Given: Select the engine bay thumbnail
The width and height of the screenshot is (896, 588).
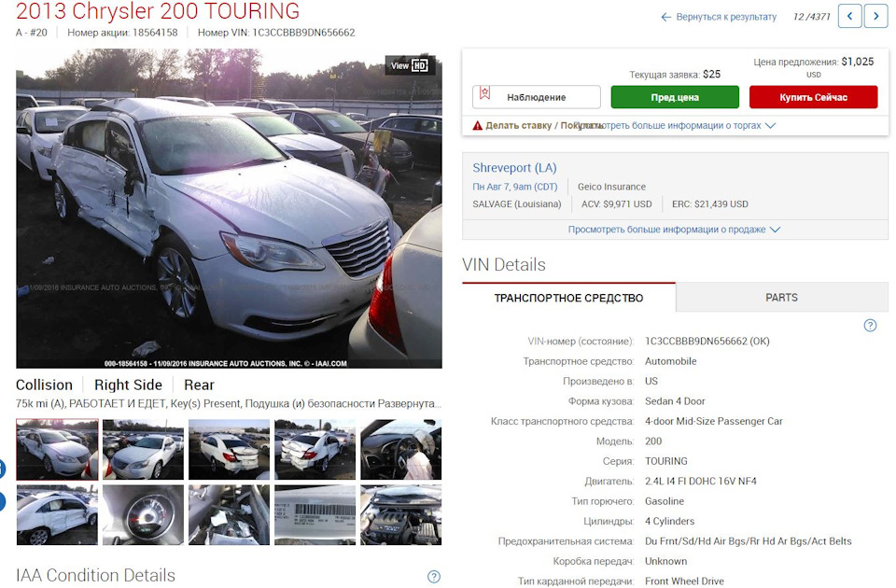Looking at the screenshot, I should click(401, 515).
